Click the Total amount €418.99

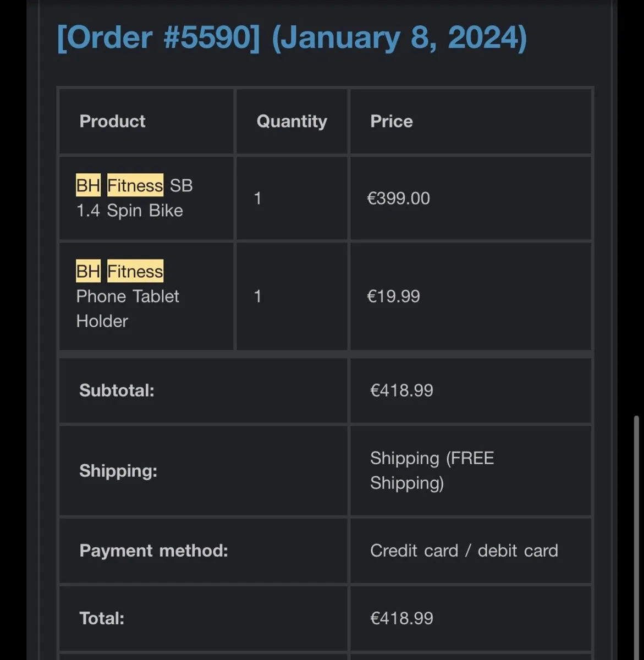[x=401, y=618]
